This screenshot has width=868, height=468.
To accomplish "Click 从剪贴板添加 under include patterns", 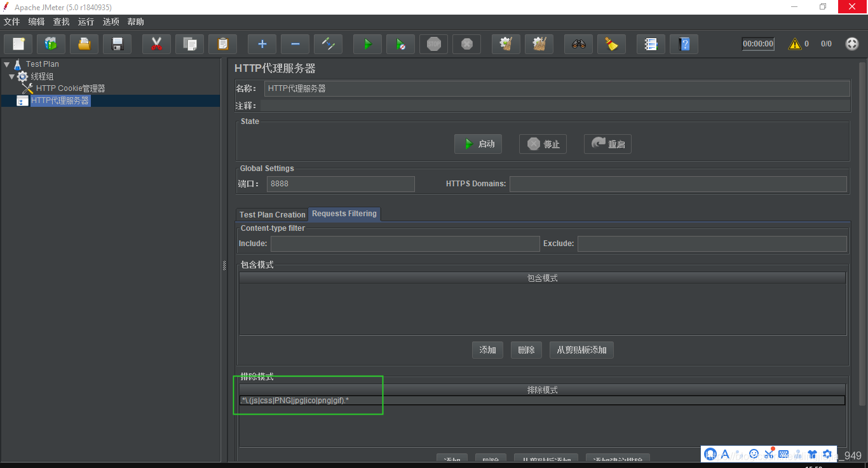I will tap(581, 350).
